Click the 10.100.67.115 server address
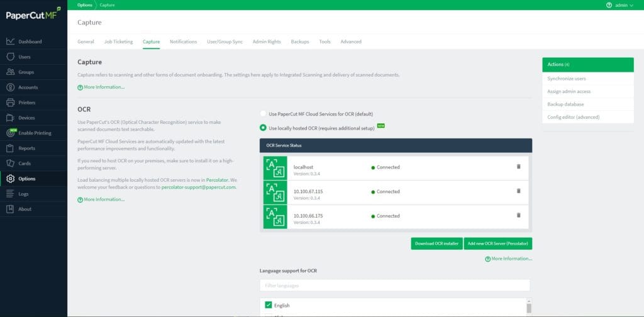 pyautogui.click(x=308, y=191)
